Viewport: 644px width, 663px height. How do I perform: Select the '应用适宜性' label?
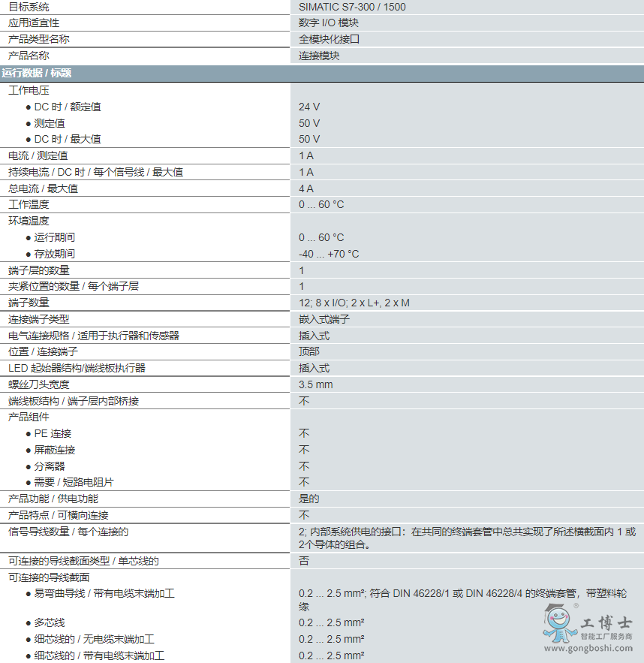34,23
